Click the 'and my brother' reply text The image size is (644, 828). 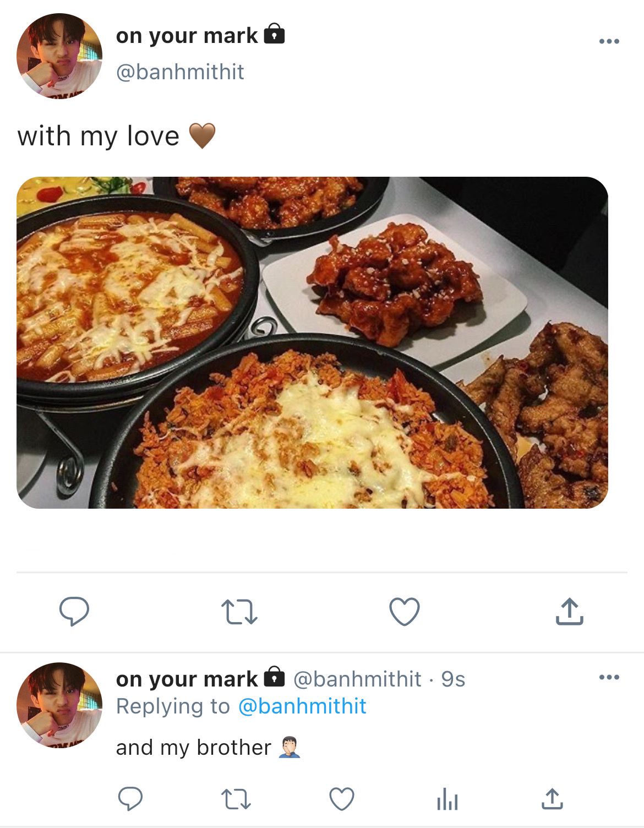193,748
